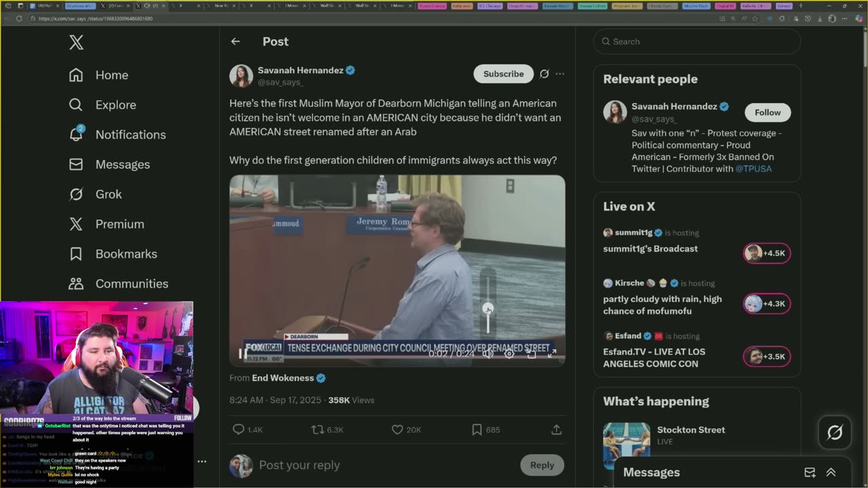The width and height of the screenshot is (868, 488).
Task: Open Esfand.TV Live at Los Angeles Comic Con
Action: 654,358
